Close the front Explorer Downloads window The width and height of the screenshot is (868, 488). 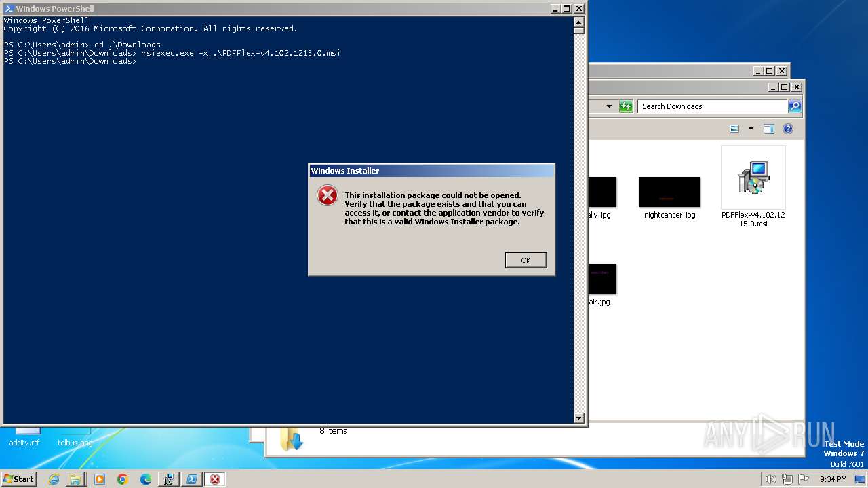797,87
